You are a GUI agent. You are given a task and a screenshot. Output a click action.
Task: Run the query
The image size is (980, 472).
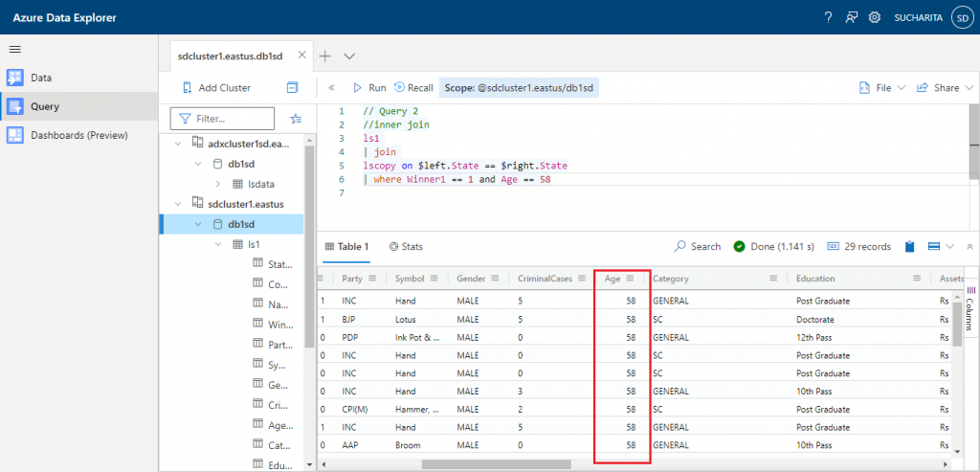click(x=368, y=87)
